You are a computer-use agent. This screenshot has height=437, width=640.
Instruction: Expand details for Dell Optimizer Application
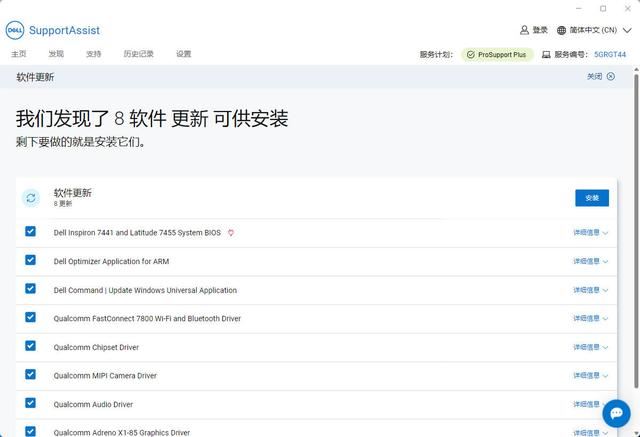(591, 261)
